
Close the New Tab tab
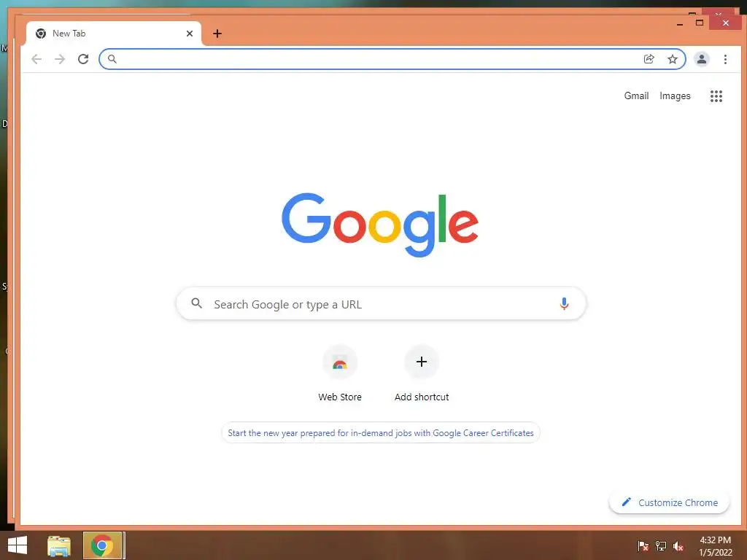[190, 34]
